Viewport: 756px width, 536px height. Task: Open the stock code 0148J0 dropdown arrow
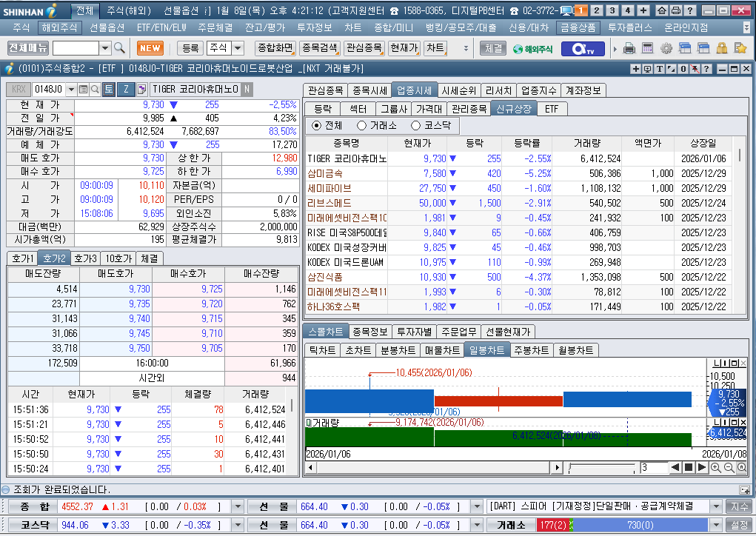coord(71,89)
